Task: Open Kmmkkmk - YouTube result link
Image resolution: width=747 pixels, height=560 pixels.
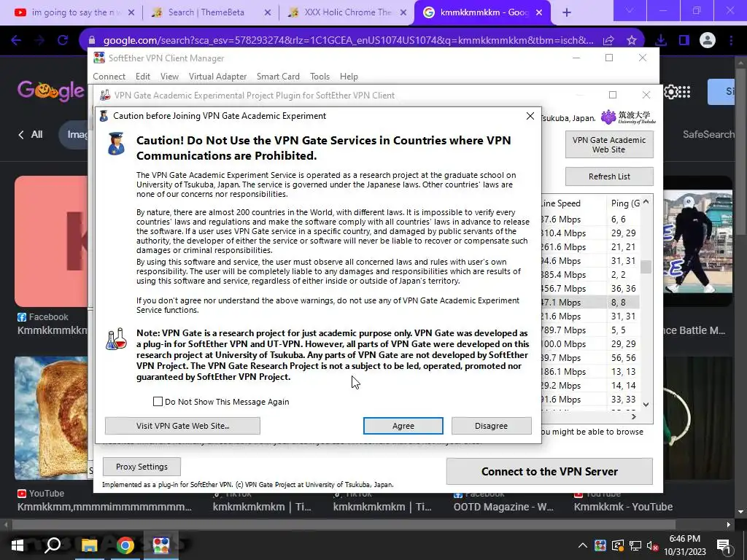Action: pos(623,507)
